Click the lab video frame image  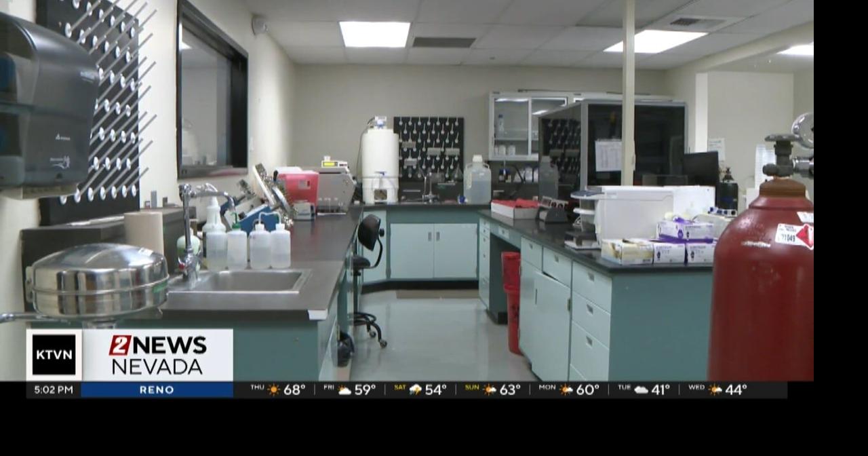pos(407,191)
